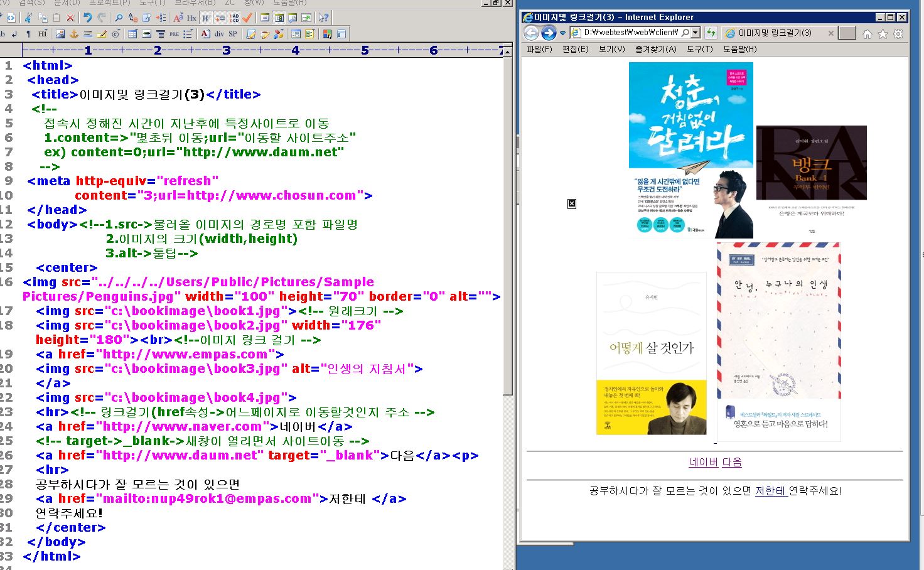Open IE Favorites star icon
Screen dimensions: 924x570
(x=883, y=34)
